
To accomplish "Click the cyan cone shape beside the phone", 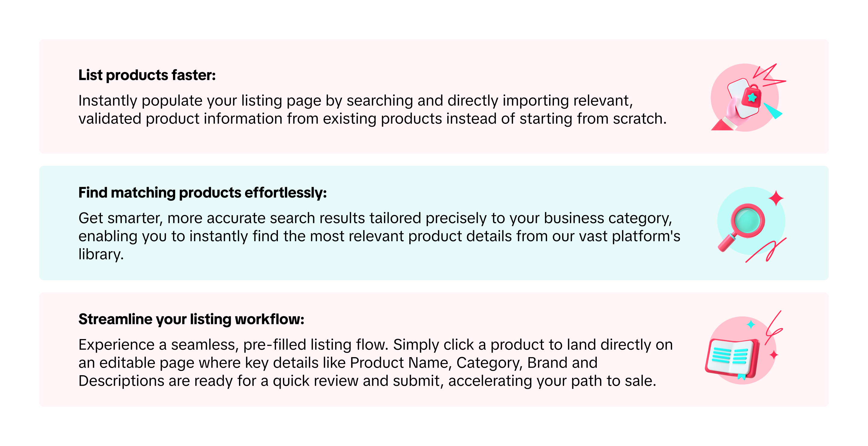I will [773, 111].
